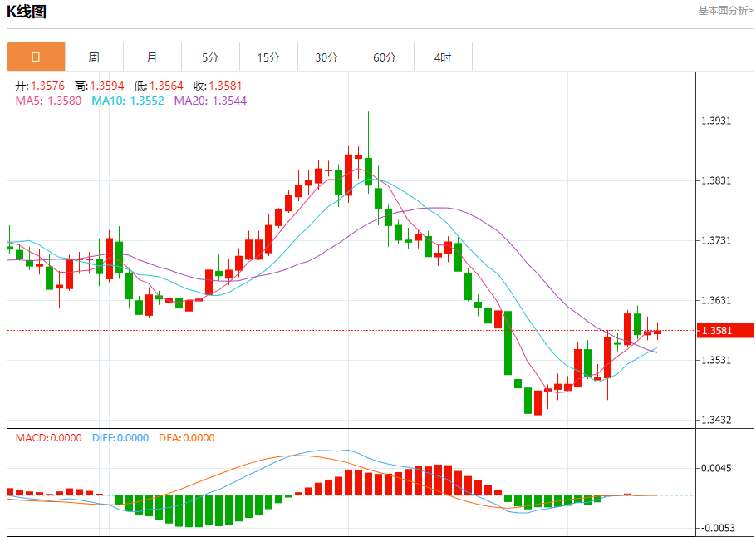Open the 30分 interval tab

[326, 57]
